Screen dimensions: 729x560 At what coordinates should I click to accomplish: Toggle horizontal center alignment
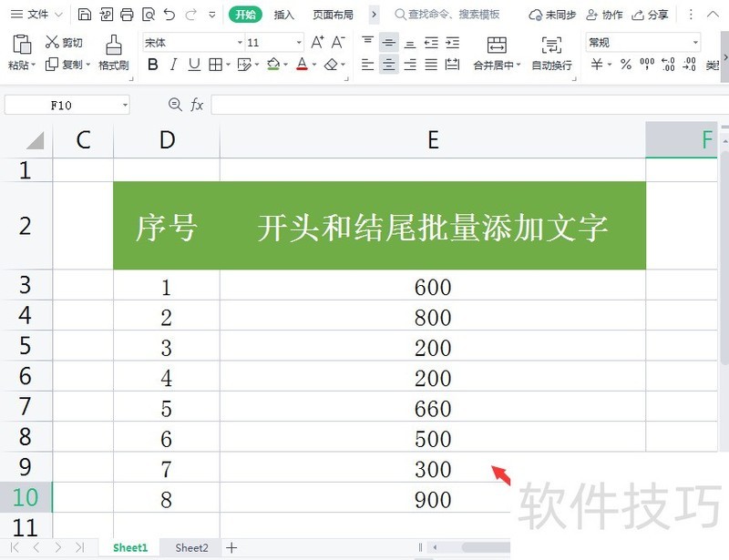[x=389, y=64]
